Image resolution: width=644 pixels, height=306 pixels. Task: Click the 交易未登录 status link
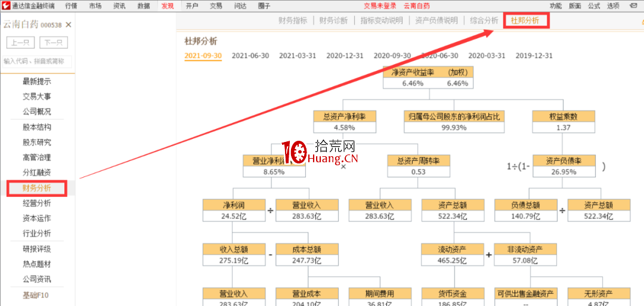tap(380, 6)
